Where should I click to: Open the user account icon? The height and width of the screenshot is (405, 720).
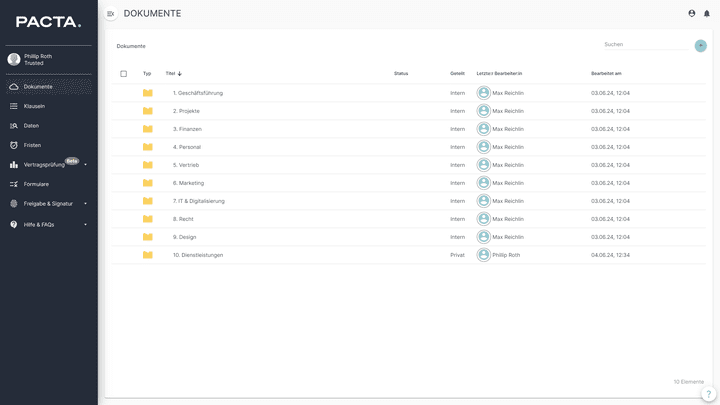tap(691, 14)
